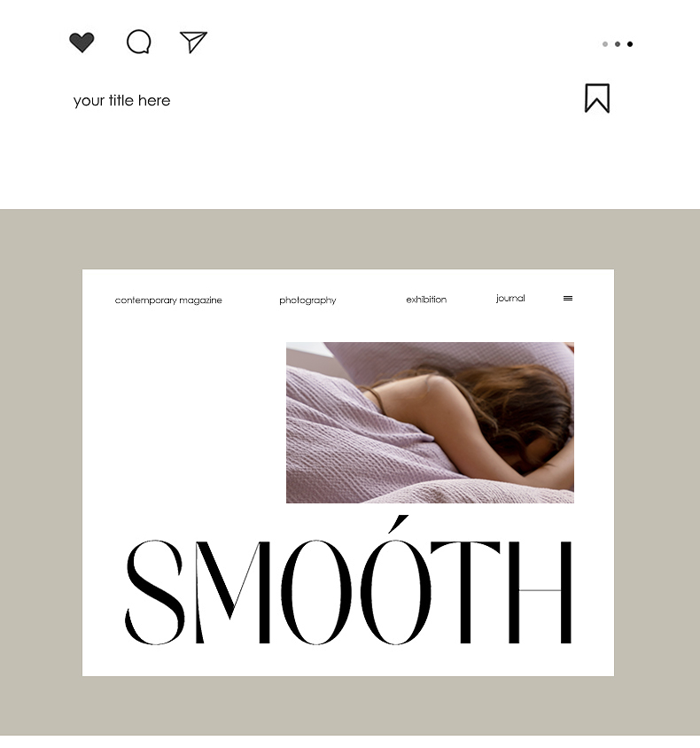Select the black last carousel dot
The width and height of the screenshot is (700, 748).
[x=630, y=44]
